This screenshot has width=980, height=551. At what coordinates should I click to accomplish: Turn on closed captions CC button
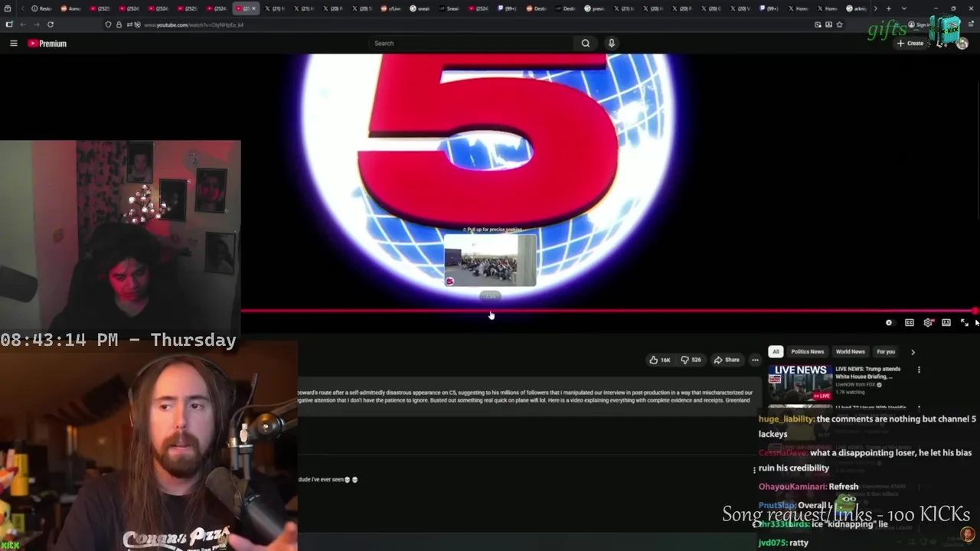pyautogui.click(x=909, y=323)
